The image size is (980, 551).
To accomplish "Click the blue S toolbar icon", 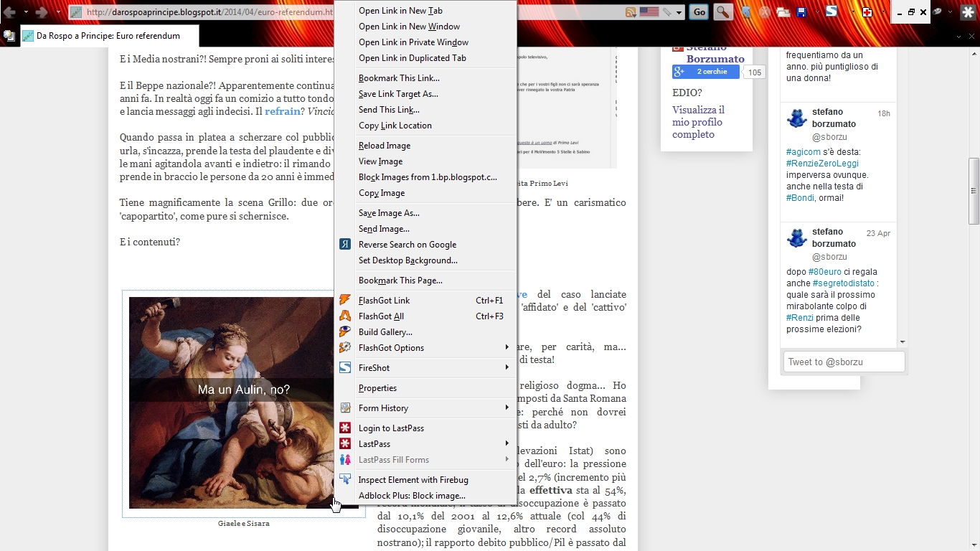I will [831, 11].
